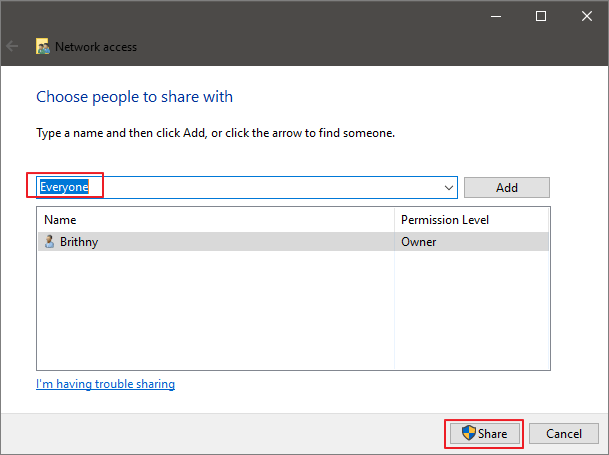The width and height of the screenshot is (609, 455).
Task: Open the I'm having trouble sharing link
Action: [105, 384]
